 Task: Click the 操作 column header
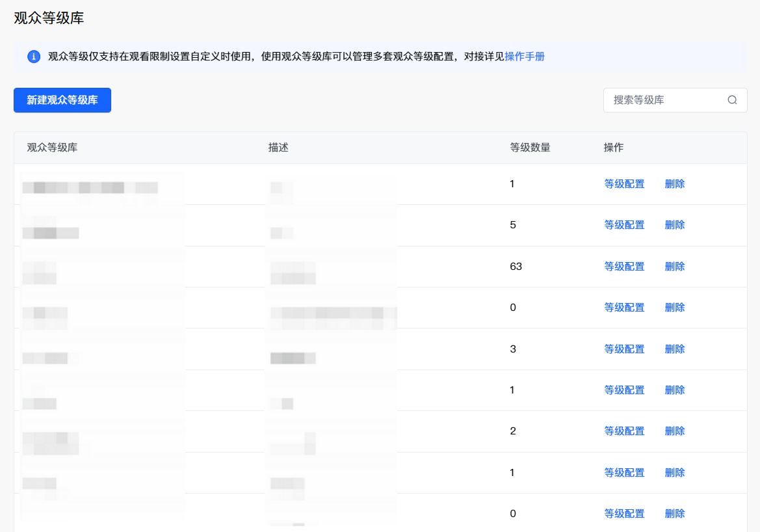[614, 148]
